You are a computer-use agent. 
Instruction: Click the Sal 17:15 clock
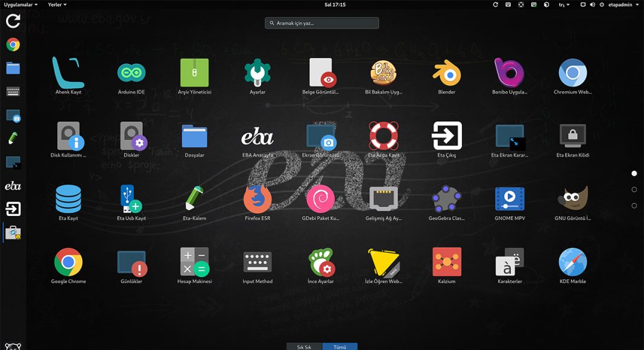click(x=335, y=4)
